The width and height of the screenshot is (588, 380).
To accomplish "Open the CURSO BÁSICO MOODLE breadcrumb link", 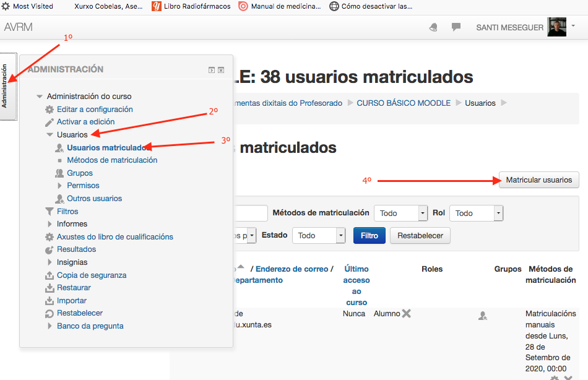I will [x=404, y=103].
